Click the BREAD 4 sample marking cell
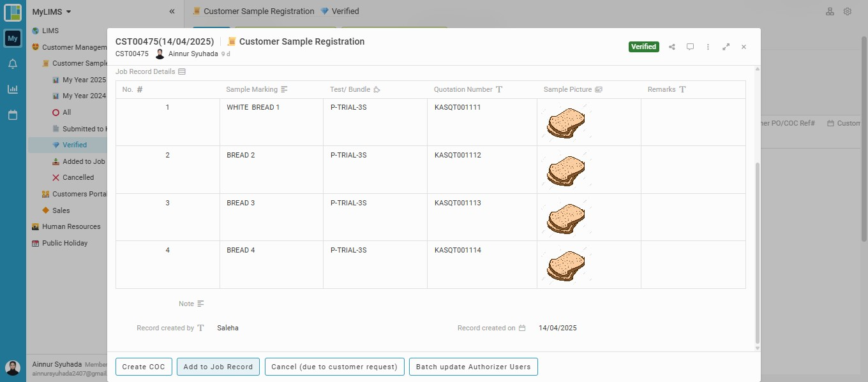Viewport: 868px width, 382px height. click(271, 265)
